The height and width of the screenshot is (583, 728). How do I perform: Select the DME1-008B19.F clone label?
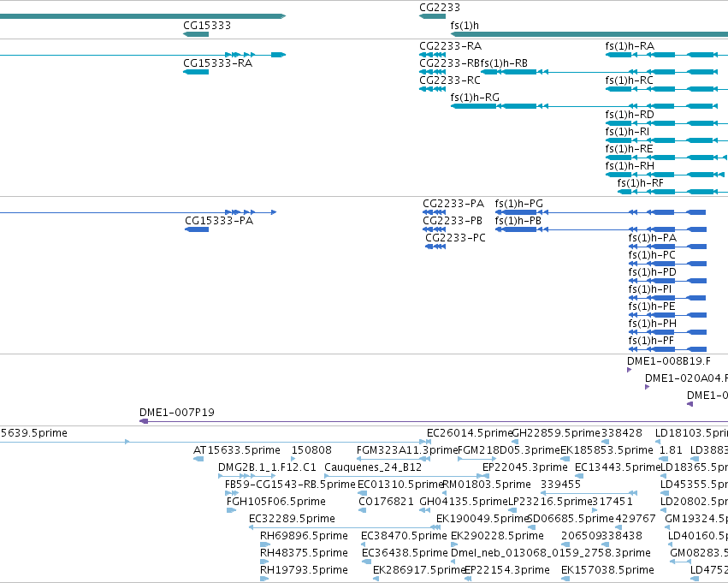[x=669, y=361]
